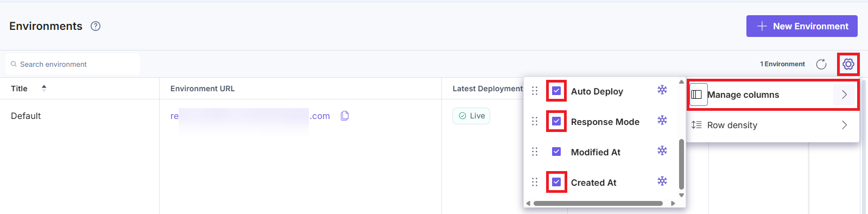Open the table settings gear icon
Image resolution: width=868 pixels, height=214 pixels.
(x=848, y=65)
